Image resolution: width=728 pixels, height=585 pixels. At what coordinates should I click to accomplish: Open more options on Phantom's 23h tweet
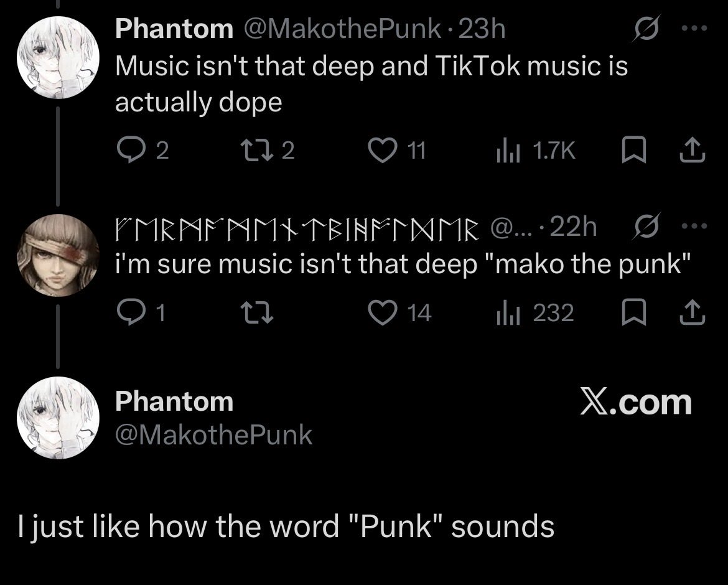[694, 29]
